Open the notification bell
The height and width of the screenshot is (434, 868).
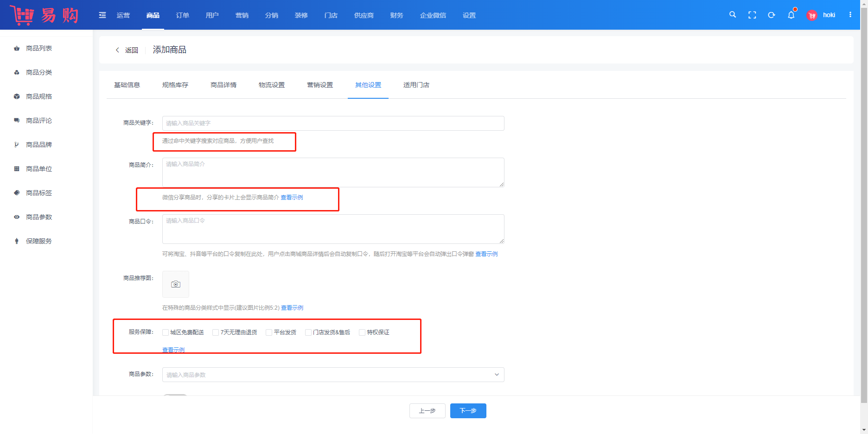pos(791,15)
